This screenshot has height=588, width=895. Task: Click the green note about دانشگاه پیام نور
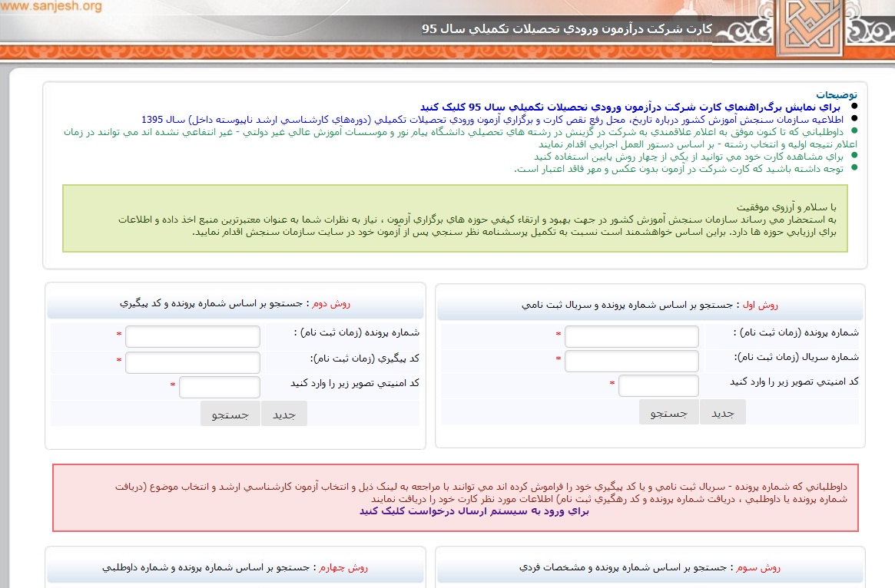tap(460, 138)
